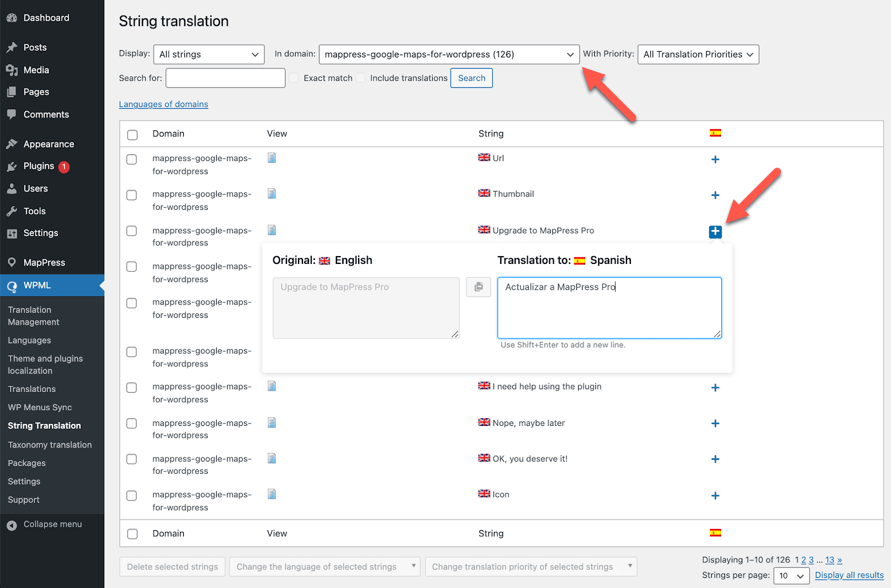View source file icon for 'I need help' string

click(272, 386)
